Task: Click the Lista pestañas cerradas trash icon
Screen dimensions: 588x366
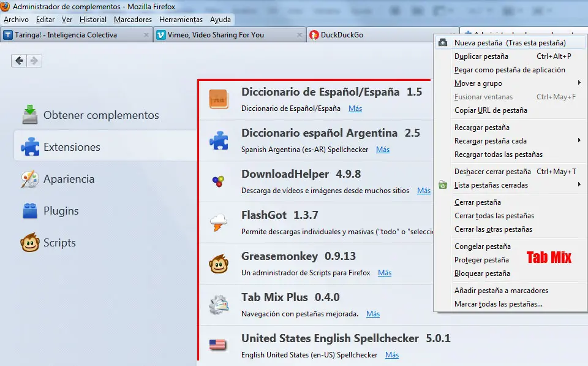Action: click(443, 185)
